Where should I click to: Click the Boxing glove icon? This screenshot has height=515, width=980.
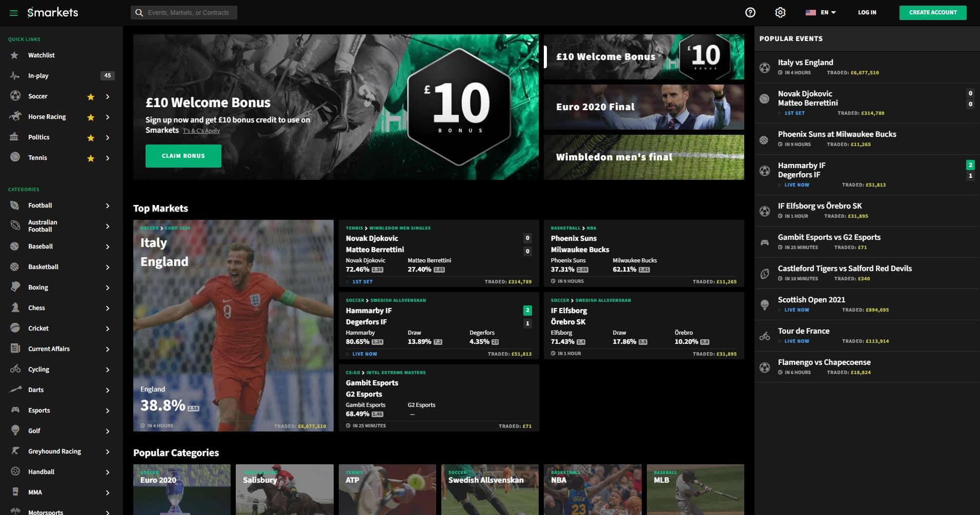click(x=15, y=287)
